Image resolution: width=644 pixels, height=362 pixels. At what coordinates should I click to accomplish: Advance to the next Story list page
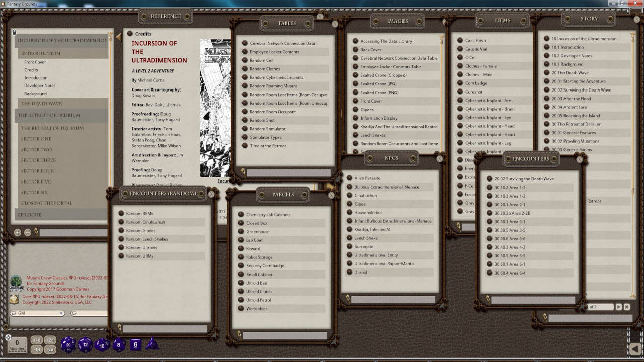(x=618, y=307)
